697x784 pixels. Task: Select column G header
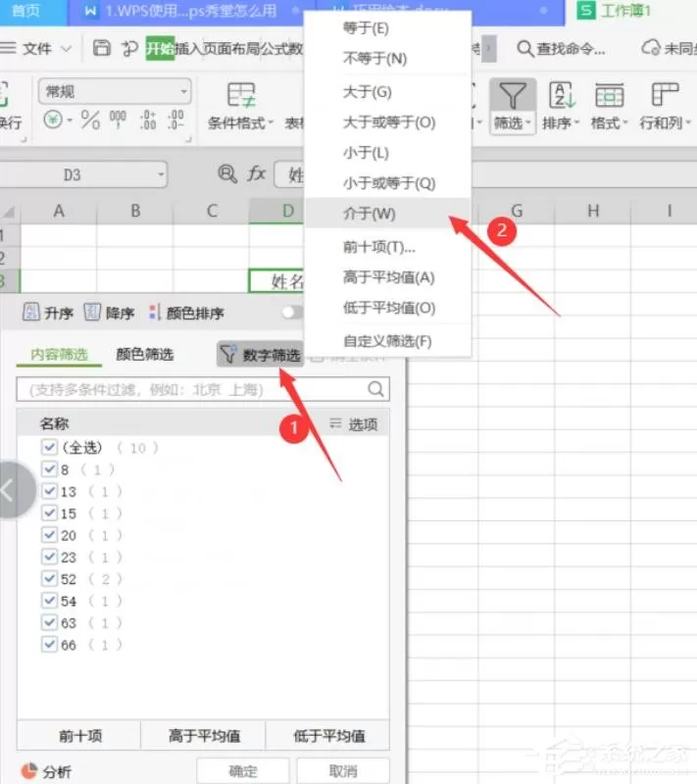coord(517,211)
